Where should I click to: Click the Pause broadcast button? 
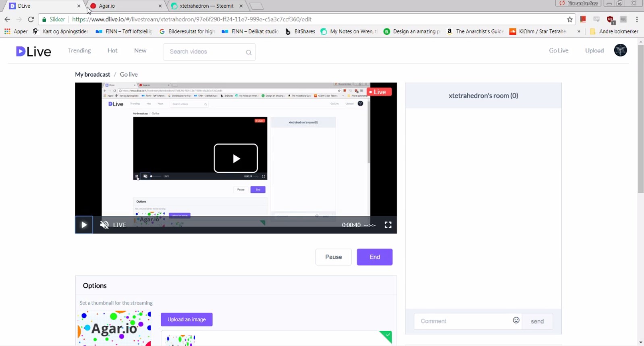333,257
